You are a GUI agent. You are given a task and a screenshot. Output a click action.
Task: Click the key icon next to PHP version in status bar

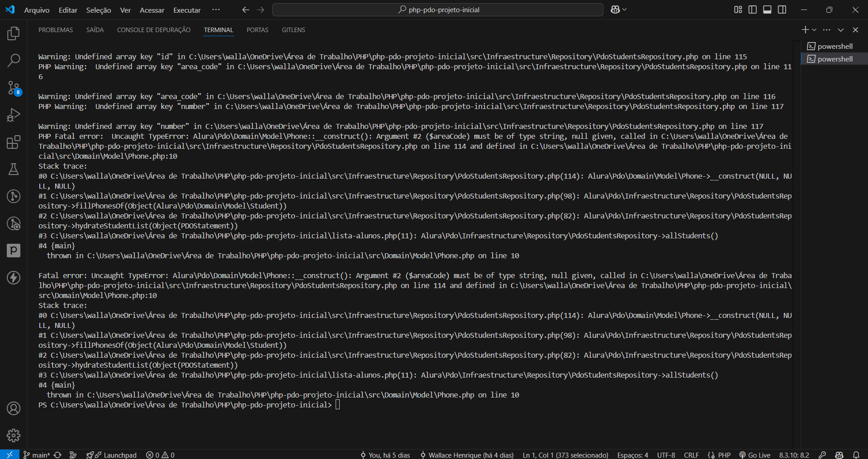pyautogui.click(x=823, y=455)
